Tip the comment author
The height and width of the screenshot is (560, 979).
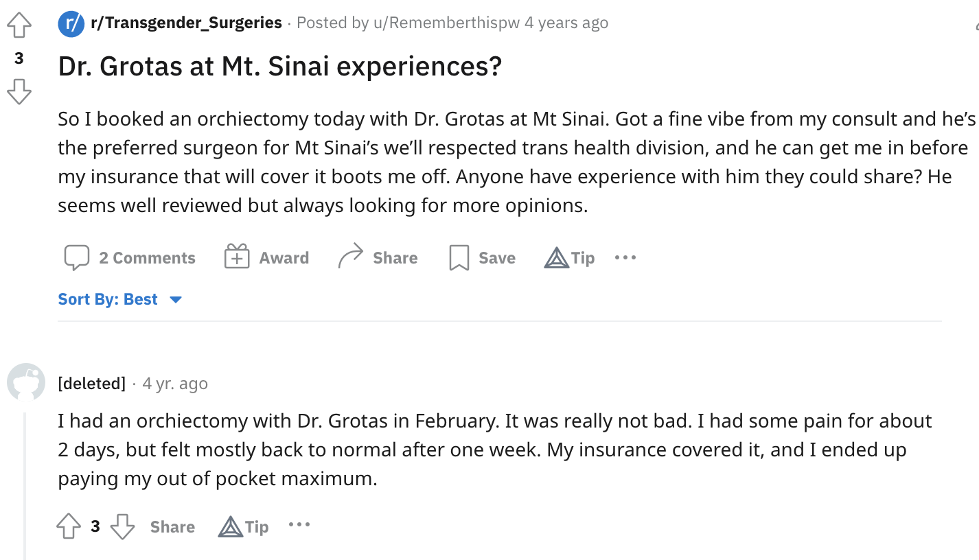click(243, 527)
